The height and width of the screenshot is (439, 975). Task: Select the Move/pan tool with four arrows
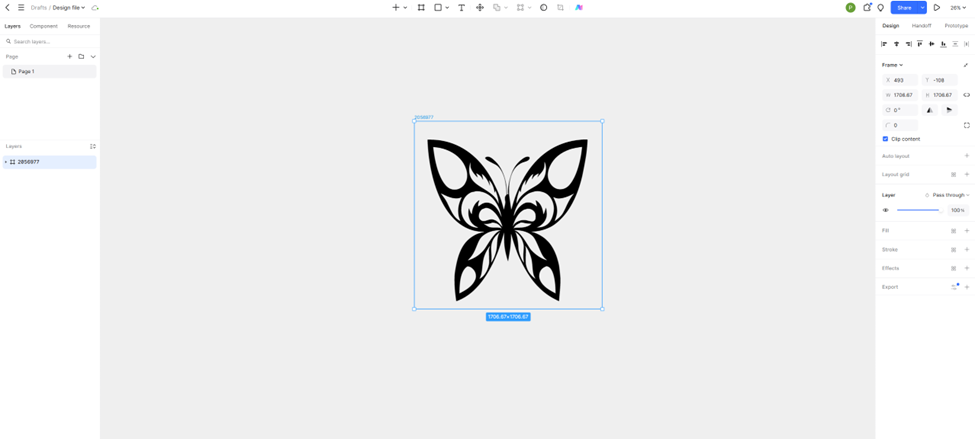pyautogui.click(x=479, y=7)
